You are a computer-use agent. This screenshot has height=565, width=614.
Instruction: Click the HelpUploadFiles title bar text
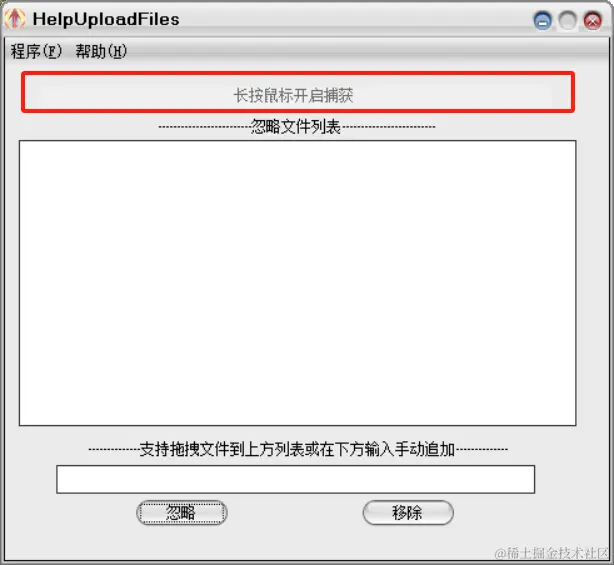coord(106,19)
